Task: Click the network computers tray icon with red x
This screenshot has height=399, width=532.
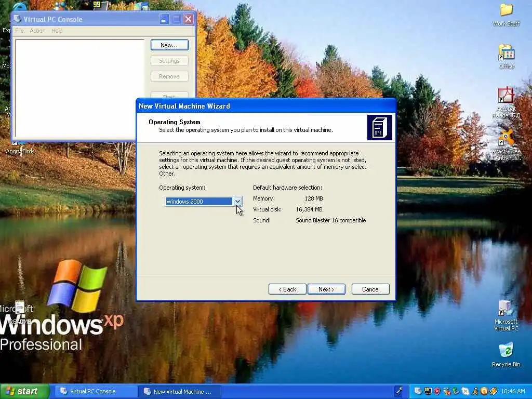Action: coord(447,391)
